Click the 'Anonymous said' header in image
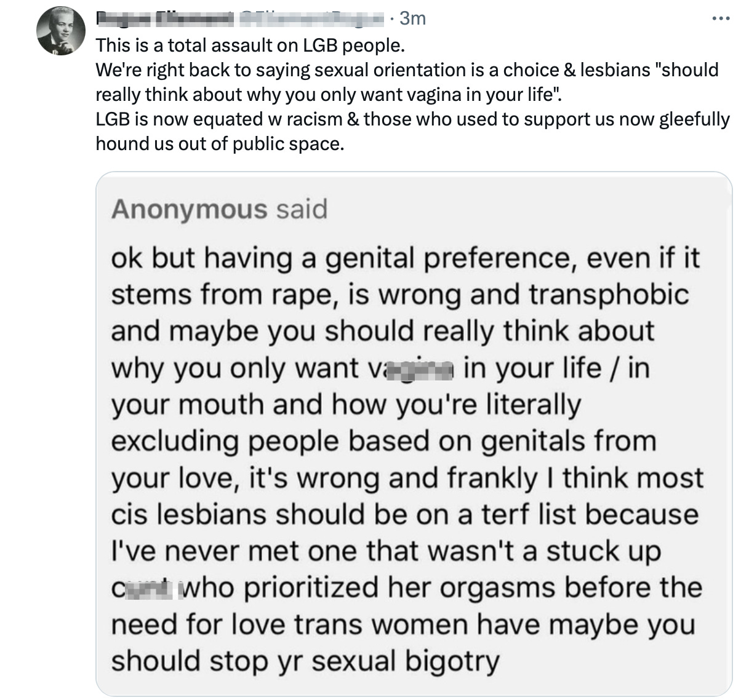This screenshot has width=741, height=700. point(219,209)
